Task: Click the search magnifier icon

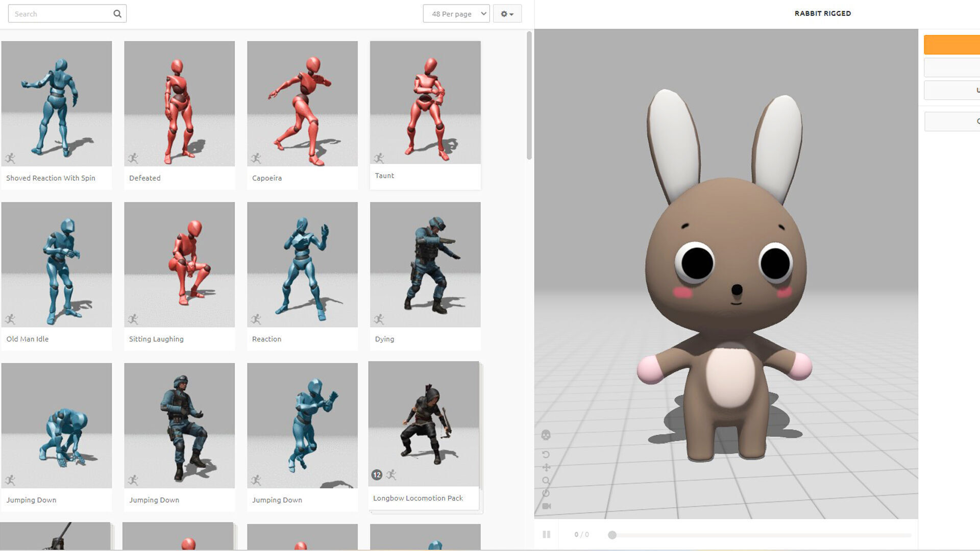Action: (117, 14)
